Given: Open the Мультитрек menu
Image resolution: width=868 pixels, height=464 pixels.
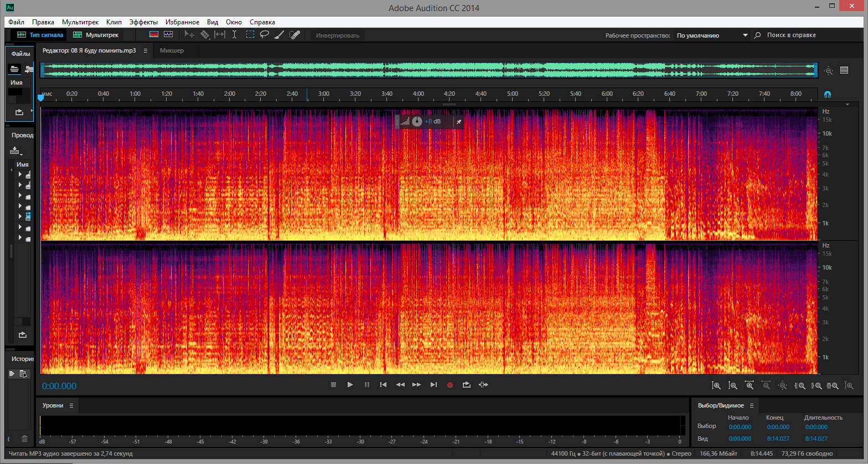Looking at the screenshot, I should point(80,22).
